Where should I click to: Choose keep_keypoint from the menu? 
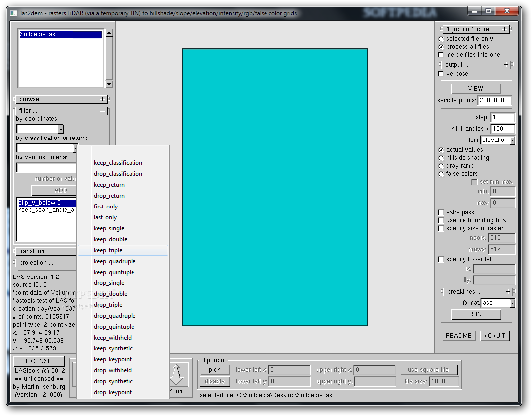(x=123, y=359)
